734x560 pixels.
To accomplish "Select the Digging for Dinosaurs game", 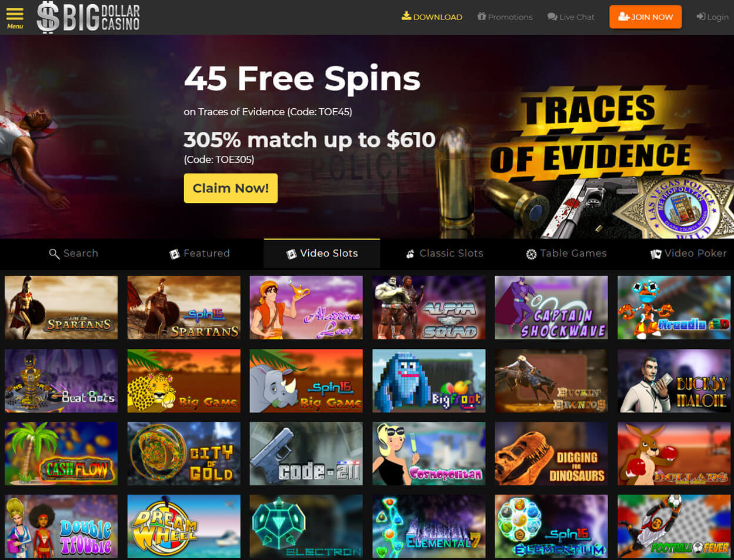I will coord(551,454).
